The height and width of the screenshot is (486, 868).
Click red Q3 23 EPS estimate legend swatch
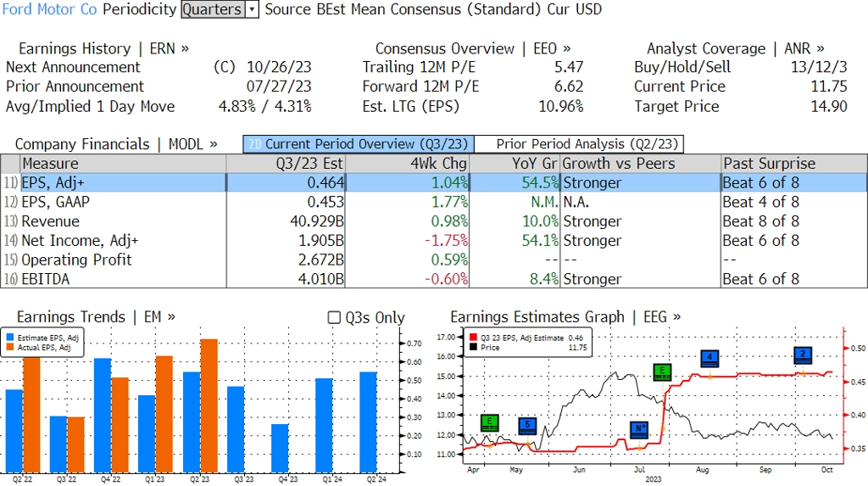473,338
